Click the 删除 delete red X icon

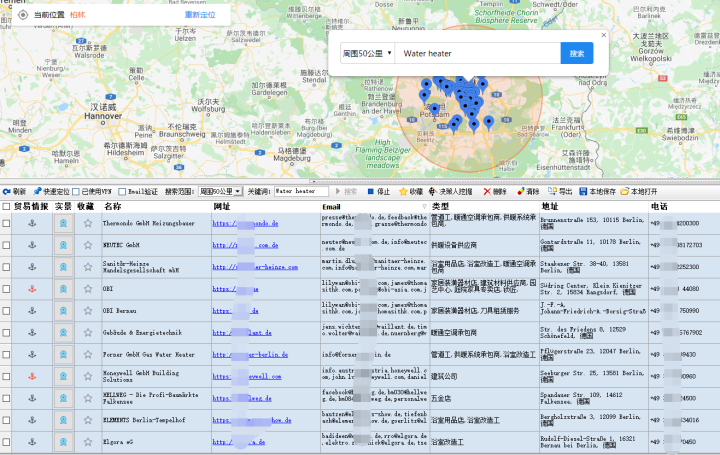[x=487, y=191]
